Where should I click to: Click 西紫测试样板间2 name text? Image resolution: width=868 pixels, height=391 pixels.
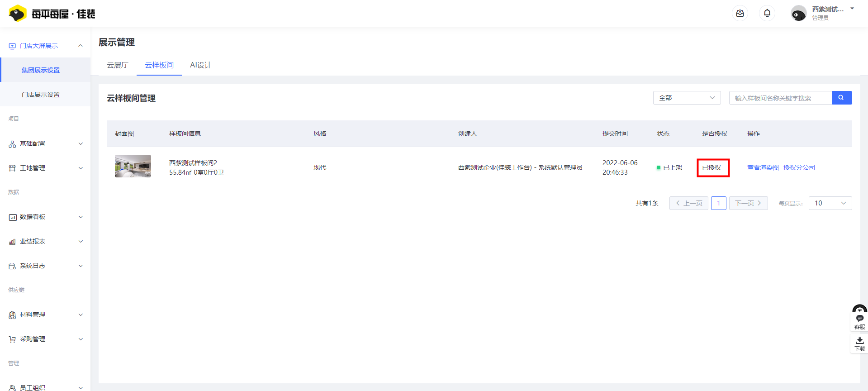[193, 163]
